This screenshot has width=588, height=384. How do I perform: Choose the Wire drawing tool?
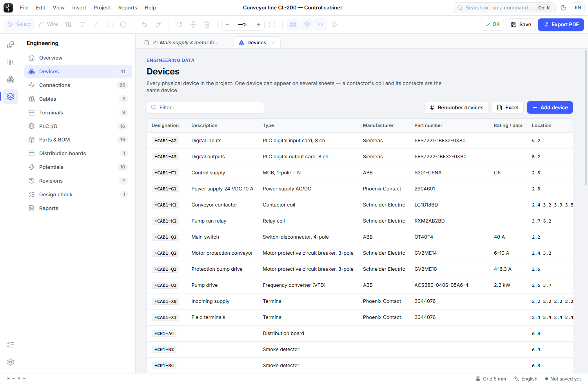tap(48, 24)
